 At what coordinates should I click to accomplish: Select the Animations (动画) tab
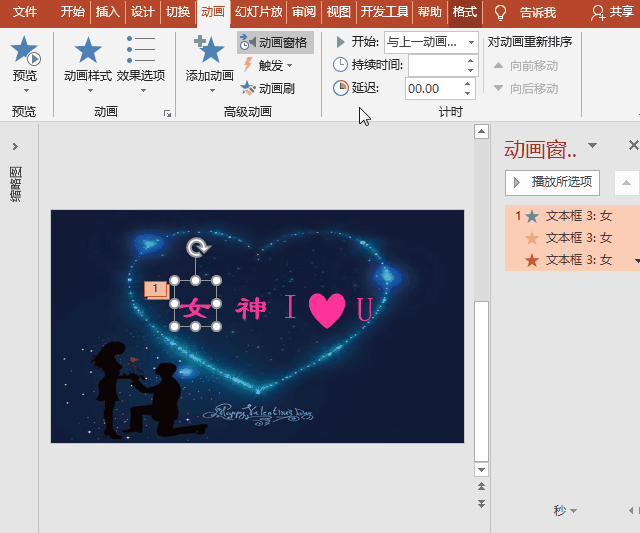pos(213,12)
